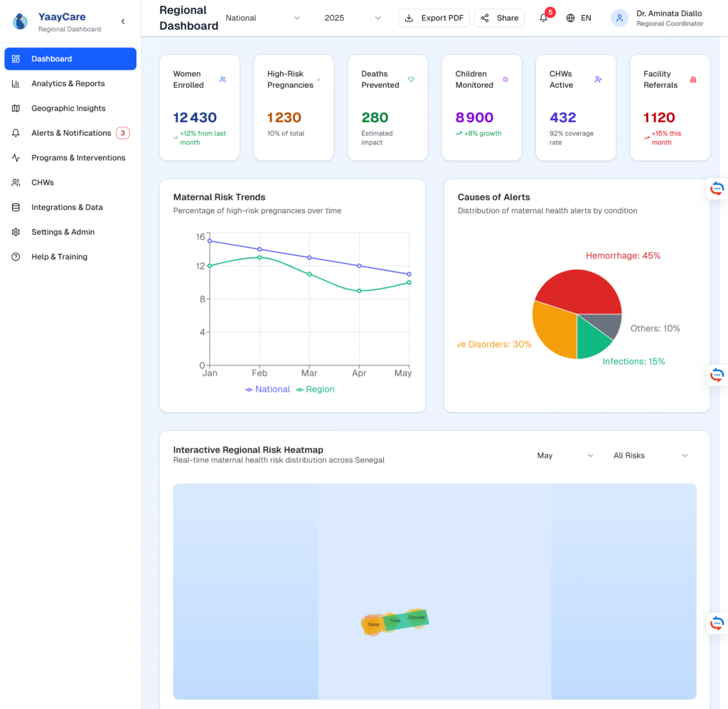Open the 2025 year dropdown

point(353,18)
